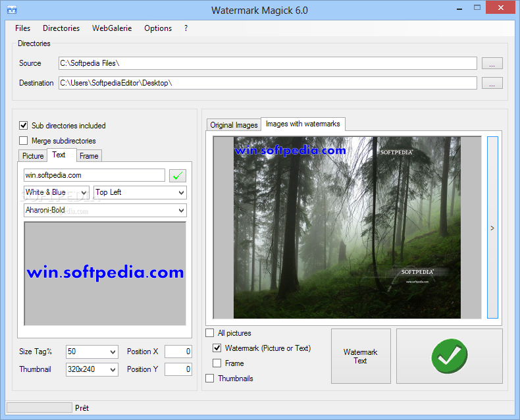Expand the Thumbnail size dropdown 320x240
This screenshot has height=420, width=520.
[92, 369]
